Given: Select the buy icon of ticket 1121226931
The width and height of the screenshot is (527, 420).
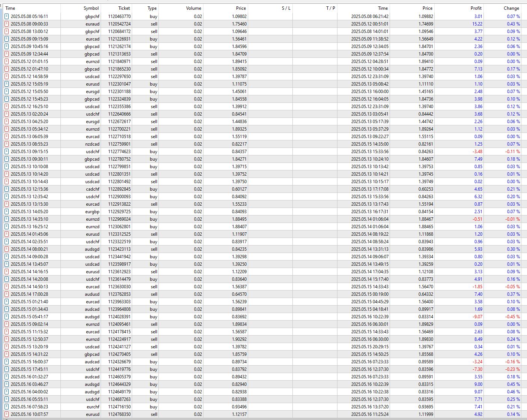Looking at the screenshot, I should tap(6, 39).
